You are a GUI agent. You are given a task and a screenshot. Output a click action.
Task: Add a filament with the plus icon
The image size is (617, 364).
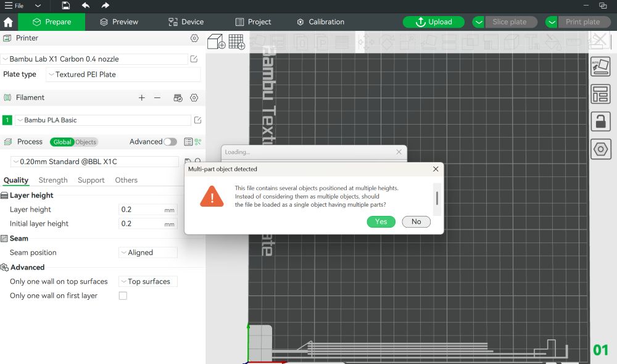tap(142, 97)
